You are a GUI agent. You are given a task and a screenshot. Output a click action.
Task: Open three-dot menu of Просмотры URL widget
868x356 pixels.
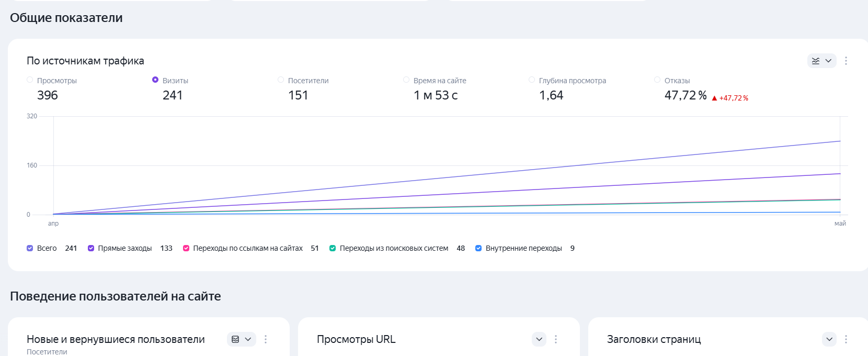[x=556, y=339]
